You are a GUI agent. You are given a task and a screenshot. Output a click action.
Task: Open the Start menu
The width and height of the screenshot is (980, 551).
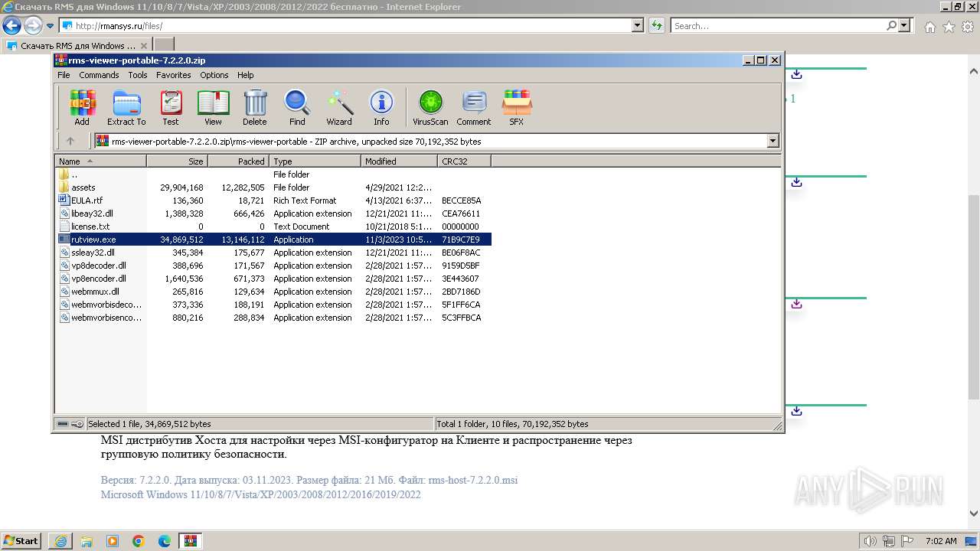pos(21,541)
